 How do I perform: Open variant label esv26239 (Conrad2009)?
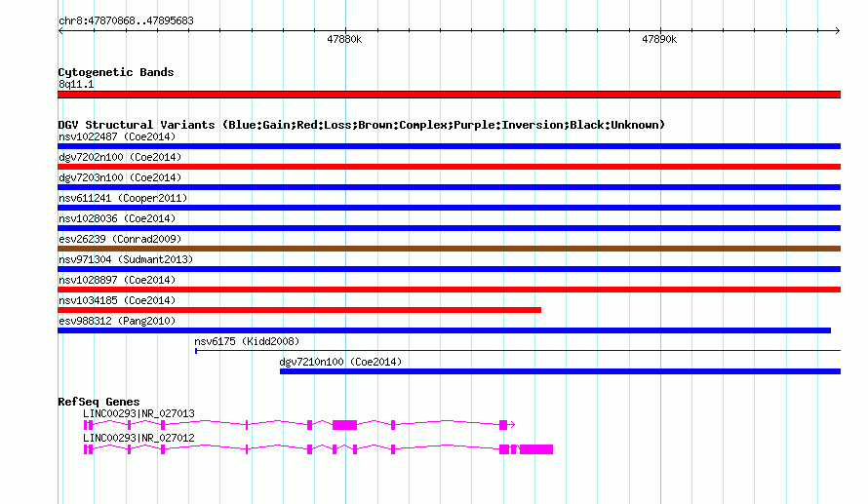pyautogui.click(x=120, y=239)
